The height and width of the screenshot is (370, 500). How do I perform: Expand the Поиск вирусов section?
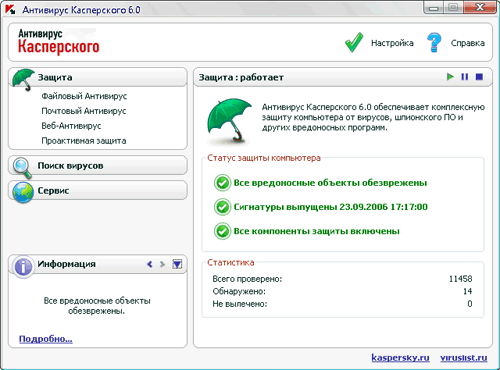coord(98,165)
